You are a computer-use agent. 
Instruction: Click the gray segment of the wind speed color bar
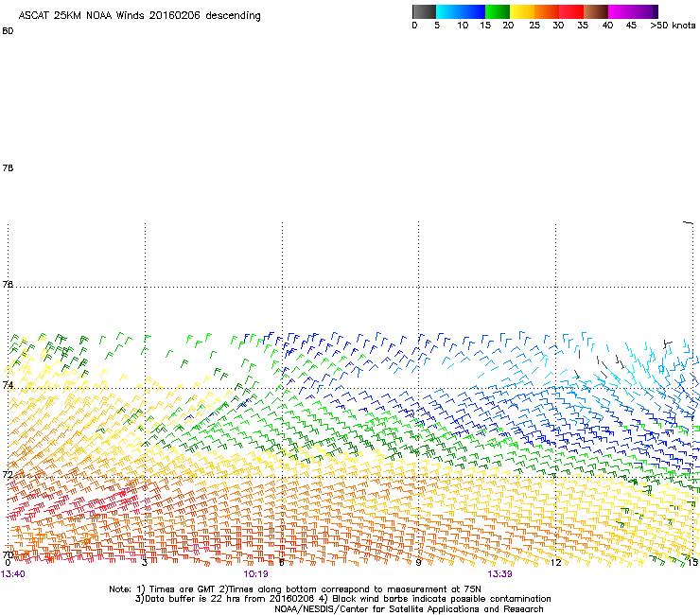pyautogui.click(x=424, y=11)
